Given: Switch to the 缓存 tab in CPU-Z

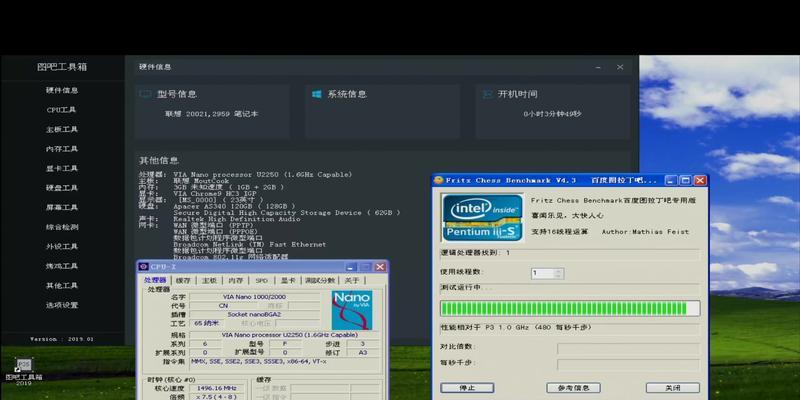Looking at the screenshot, I should tap(183, 280).
